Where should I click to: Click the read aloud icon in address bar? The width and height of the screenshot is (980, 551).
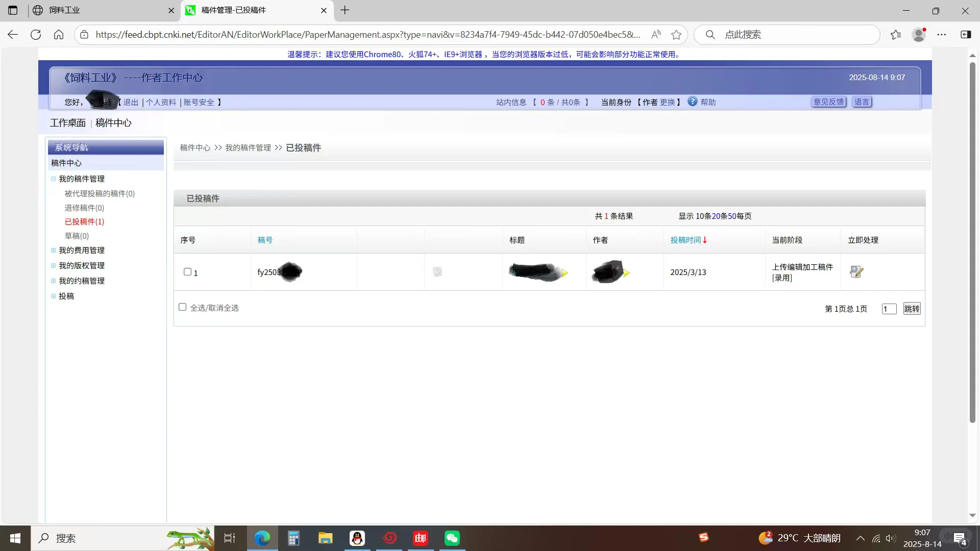[x=656, y=35]
